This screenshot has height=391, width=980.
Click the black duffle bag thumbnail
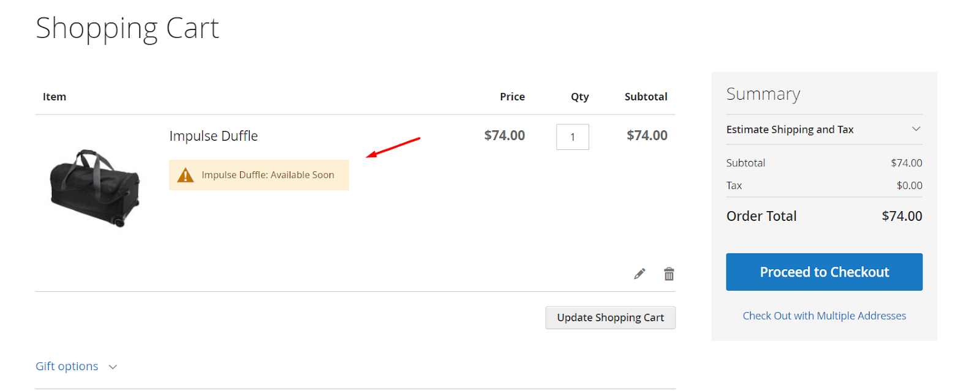coord(95,187)
